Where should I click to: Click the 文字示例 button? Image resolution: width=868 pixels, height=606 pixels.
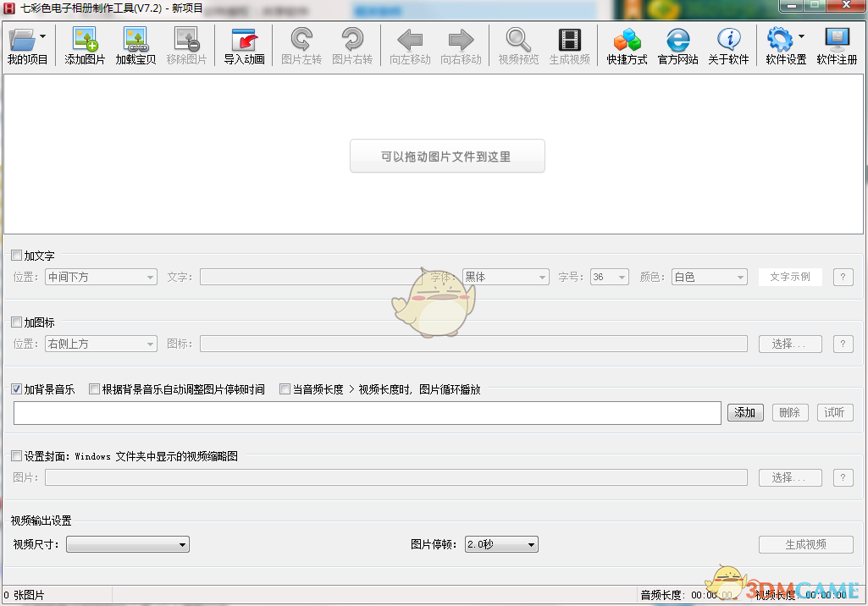click(x=790, y=277)
